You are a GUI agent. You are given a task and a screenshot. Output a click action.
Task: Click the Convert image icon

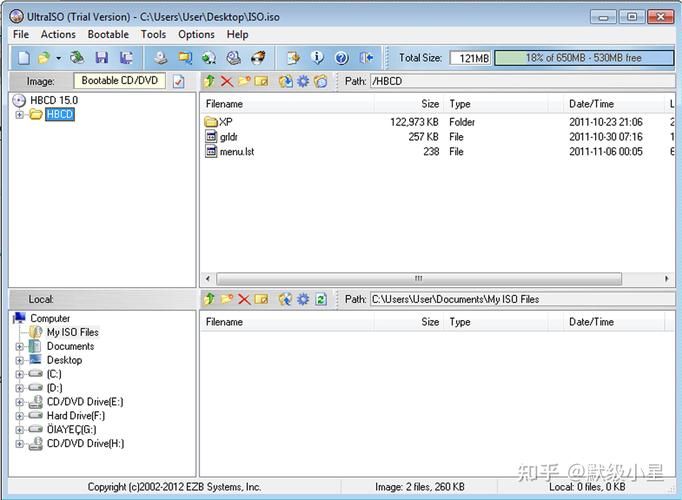[185, 57]
